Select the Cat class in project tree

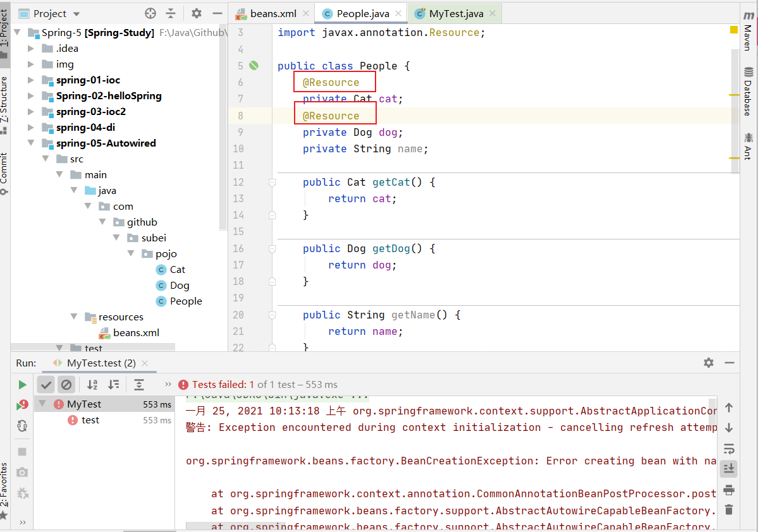177,270
